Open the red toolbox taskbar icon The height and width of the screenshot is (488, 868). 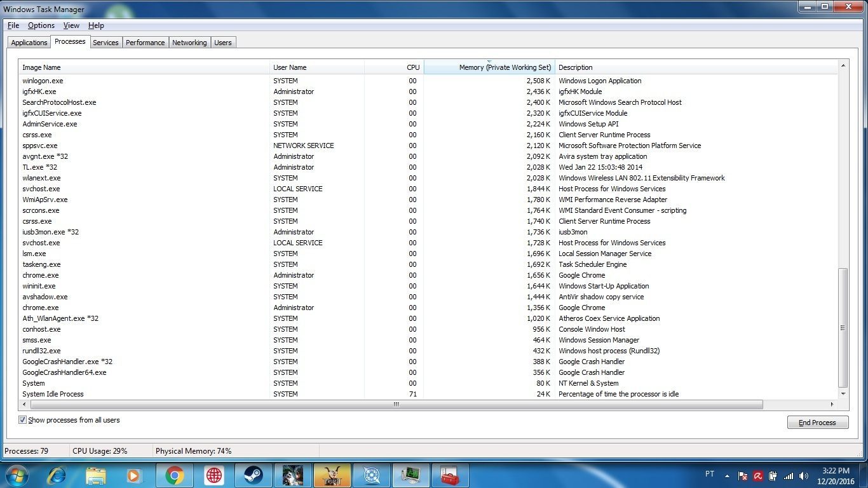click(x=451, y=475)
